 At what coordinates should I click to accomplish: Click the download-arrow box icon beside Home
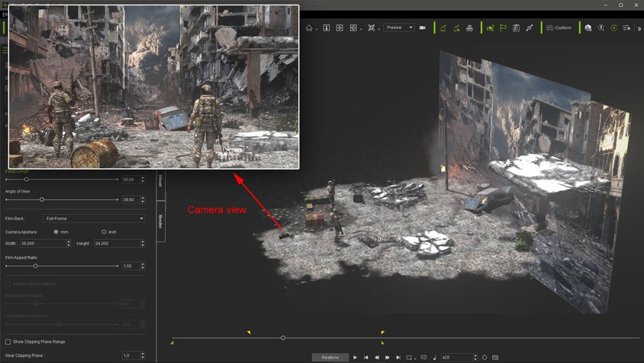[x=327, y=28]
